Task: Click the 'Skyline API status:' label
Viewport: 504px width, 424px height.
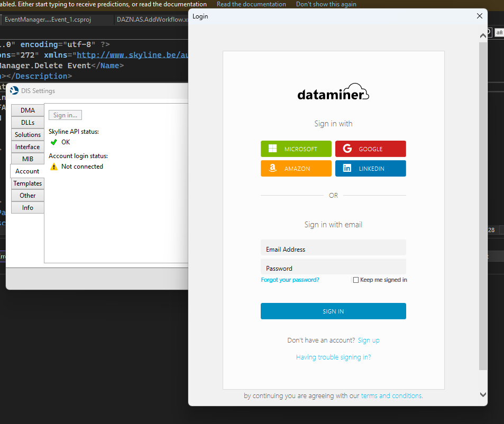Action: (x=74, y=132)
